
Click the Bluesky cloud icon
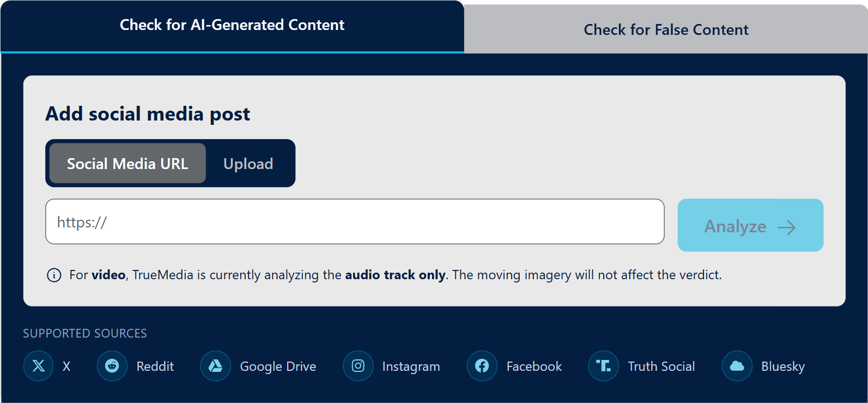tap(737, 366)
